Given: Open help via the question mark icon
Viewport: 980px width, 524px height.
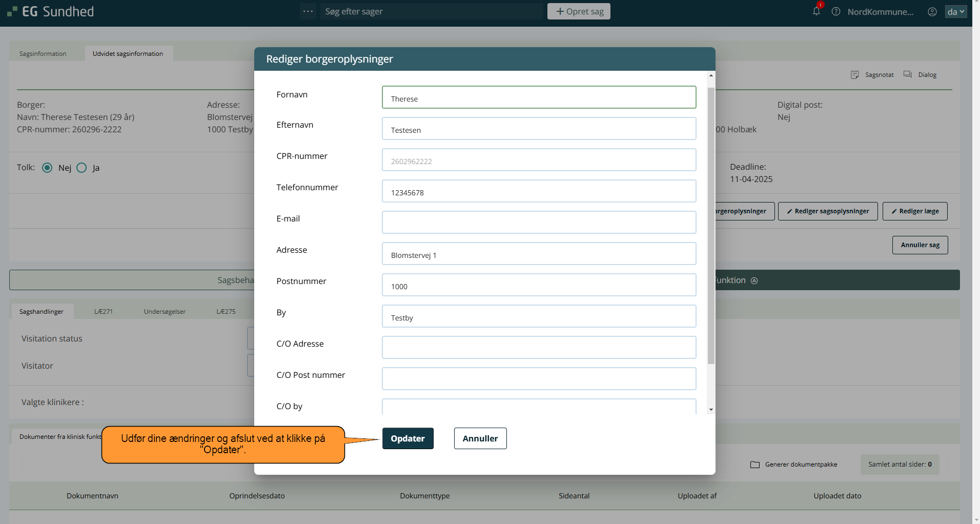Looking at the screenshot, I should tap(836, 11).
